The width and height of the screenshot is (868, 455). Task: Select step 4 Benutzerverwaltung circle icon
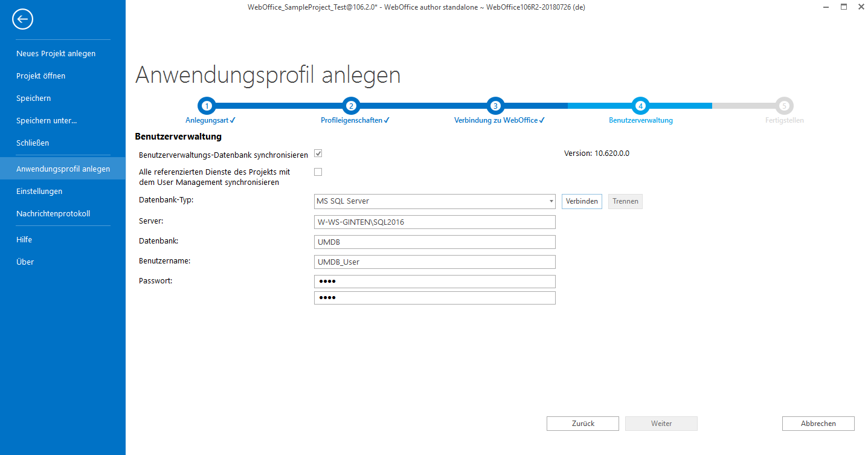[x=640, y=105]
